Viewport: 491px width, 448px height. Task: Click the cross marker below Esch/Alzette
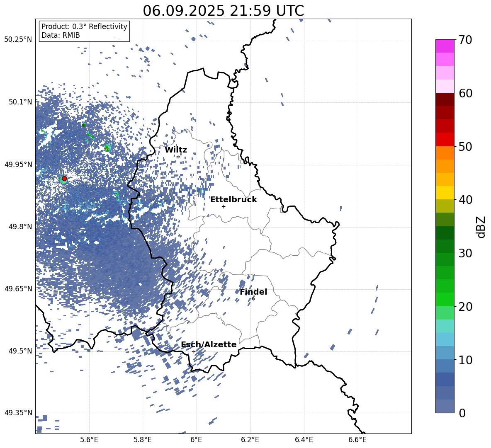pyautogui.click(x=194, y=351)
